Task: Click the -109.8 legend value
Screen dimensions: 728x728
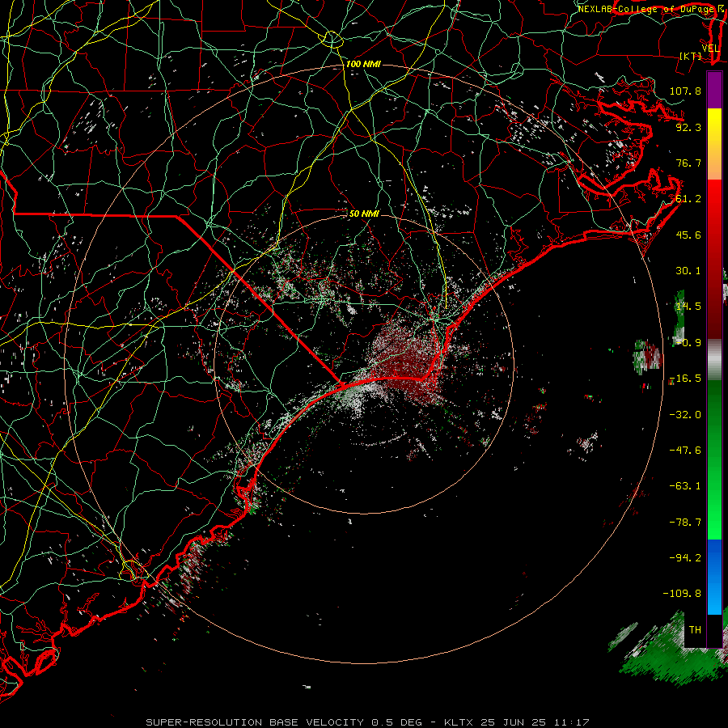Action: click(x=682, y=594)
